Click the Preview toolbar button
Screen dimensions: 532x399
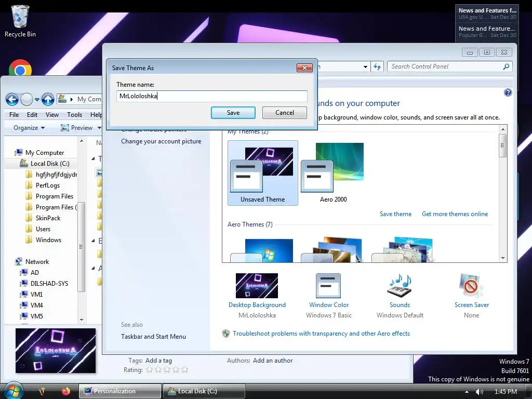77,128
